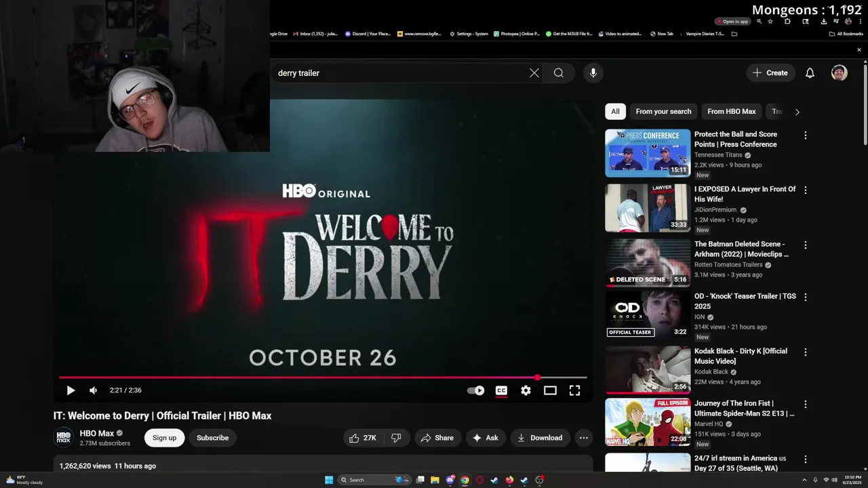
Task: Show more filter chips with right arrow
Action: pyautogui.click(x=797, y=112)
